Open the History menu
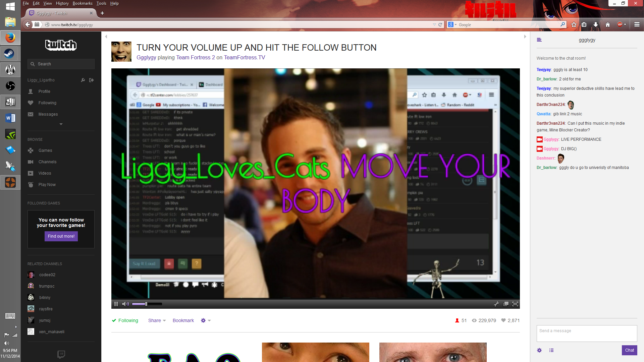 pyautogui.click(x=62, y=3)
